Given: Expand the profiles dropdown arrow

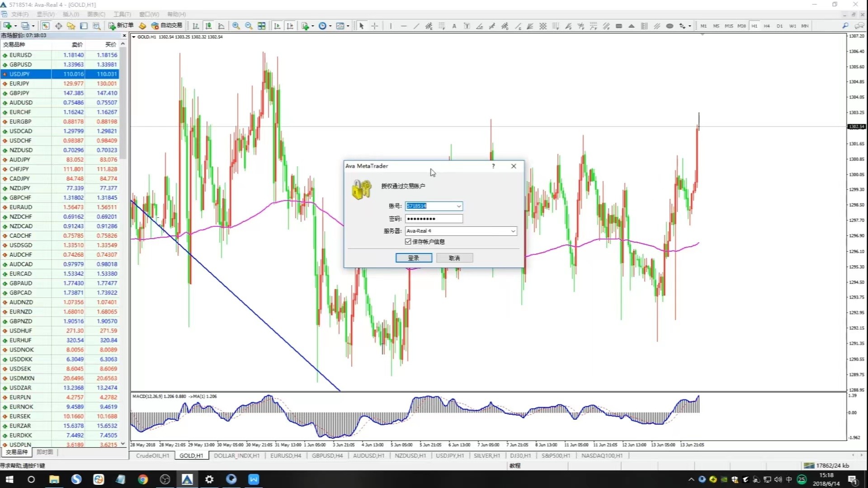Looking at the screenshot, I should click(33, 26).
